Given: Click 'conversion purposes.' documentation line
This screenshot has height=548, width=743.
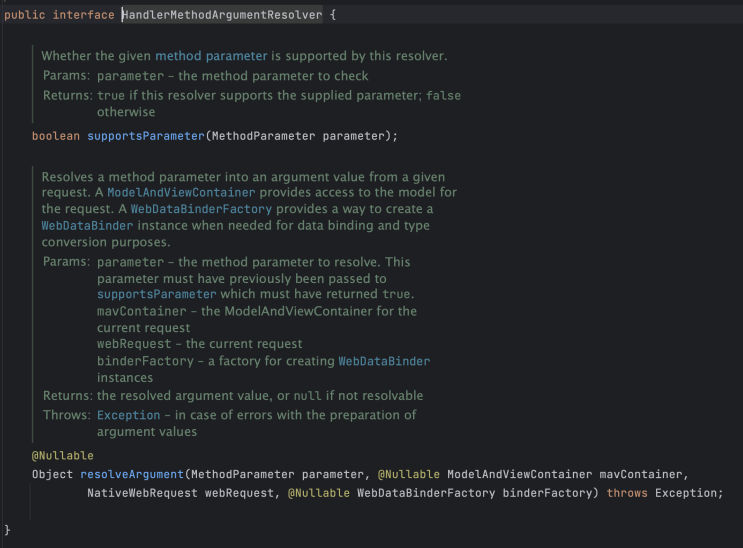Looking at the screenshot, I should pyautogui.click(x=106, y=242).
